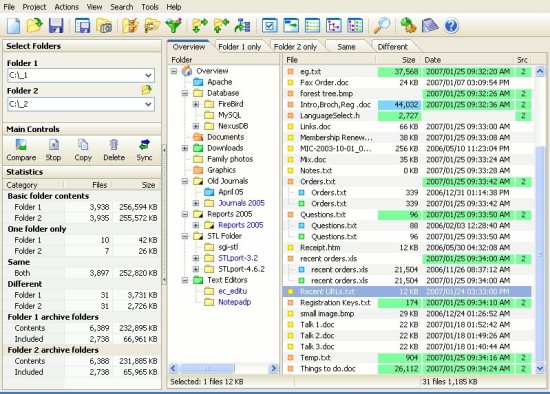Click the green funnel filter icon
The image size is (550, 394).
(x=174, y=26)
